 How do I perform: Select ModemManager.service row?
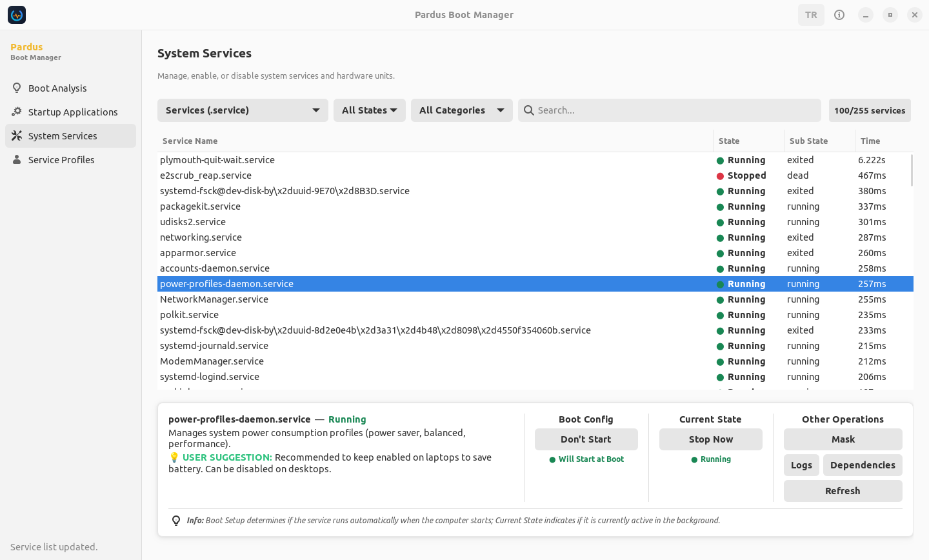click(535, 361)
